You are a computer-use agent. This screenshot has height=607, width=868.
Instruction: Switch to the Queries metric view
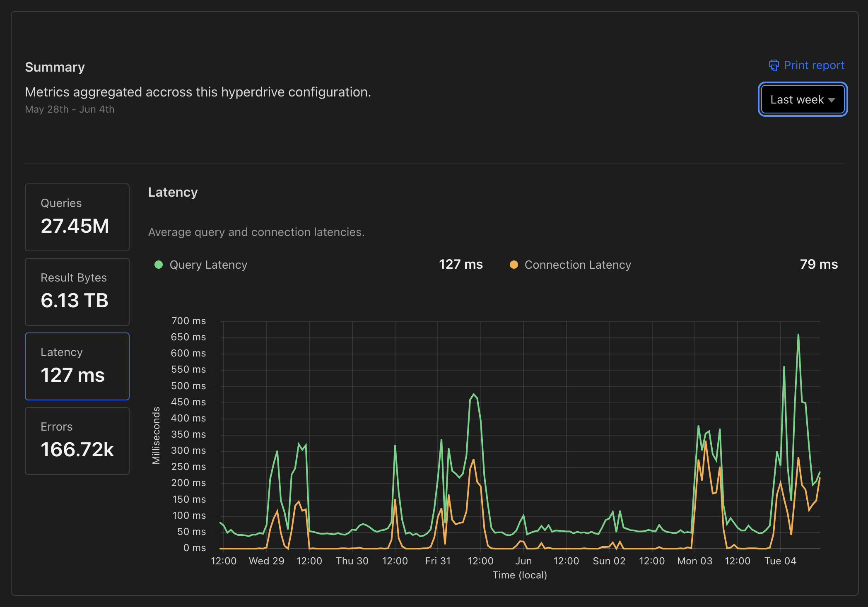77,217
